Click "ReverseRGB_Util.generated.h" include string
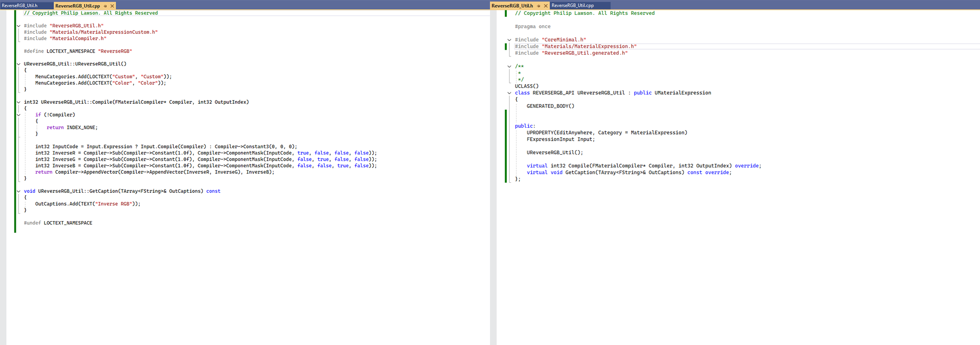Image resolution: width=980 pixels, height=345 pixels. point(585,53)
